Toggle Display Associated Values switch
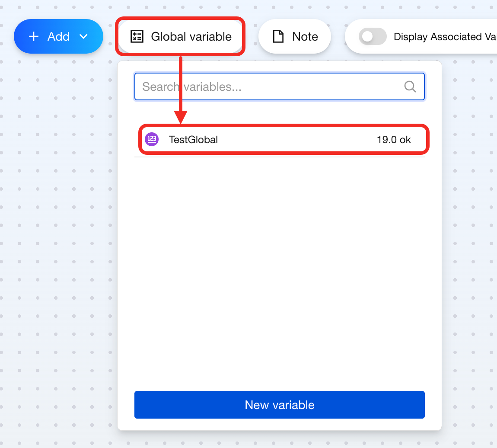 pyautogui.click(x=372, y=37)
